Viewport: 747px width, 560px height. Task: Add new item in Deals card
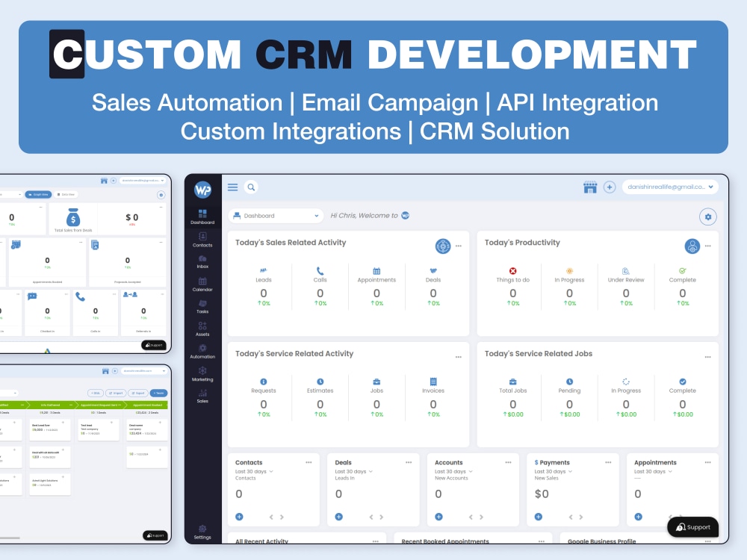click(x=338, y=517)
